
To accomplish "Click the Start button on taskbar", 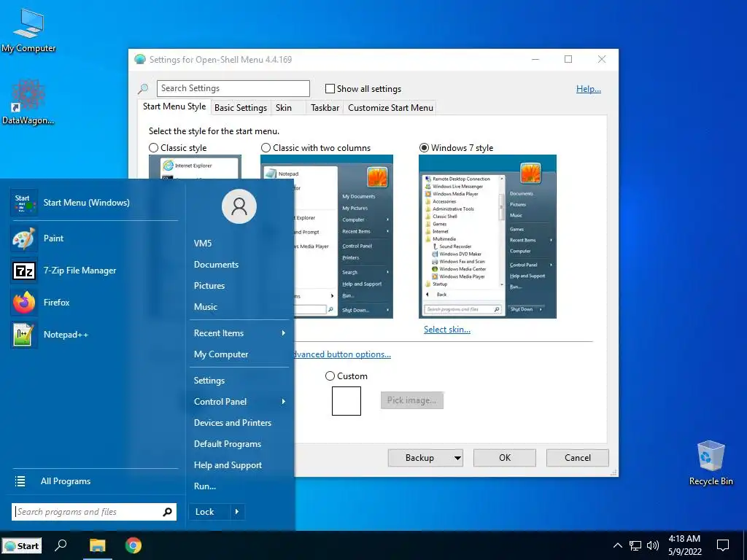I will tap(22, 545).
